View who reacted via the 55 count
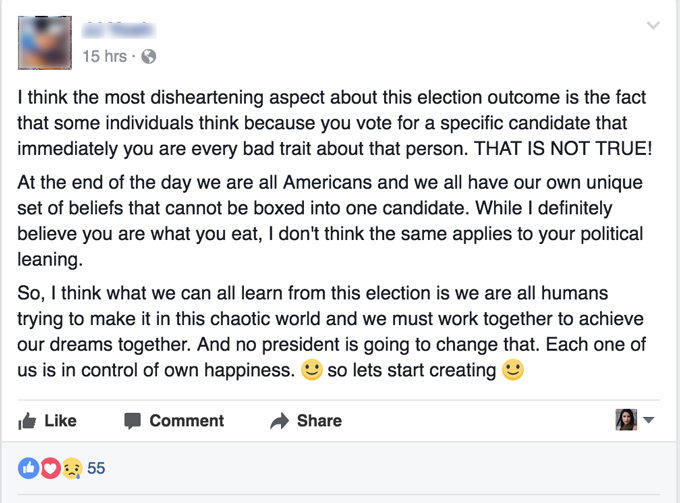This screenshot has height=503, width=680. point(97,468)
